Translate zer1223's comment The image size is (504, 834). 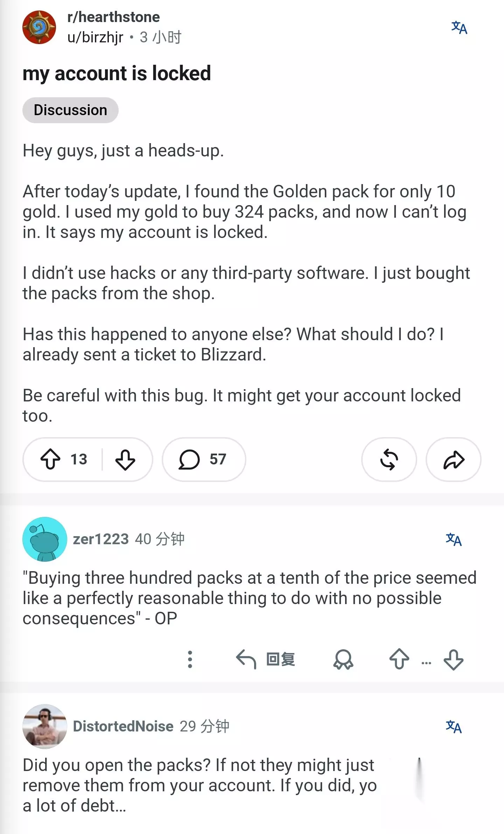(454, 539)
